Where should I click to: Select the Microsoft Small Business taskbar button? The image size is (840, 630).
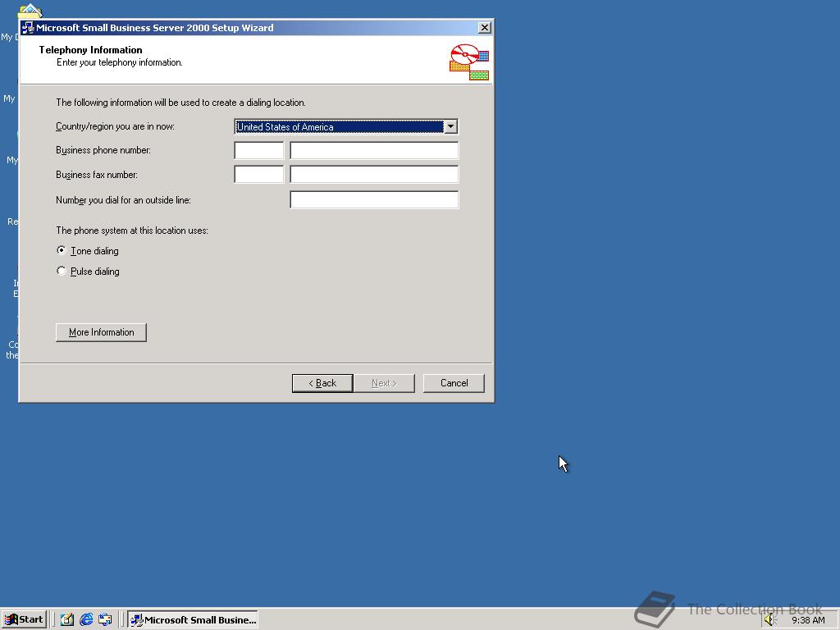point(194,620)
